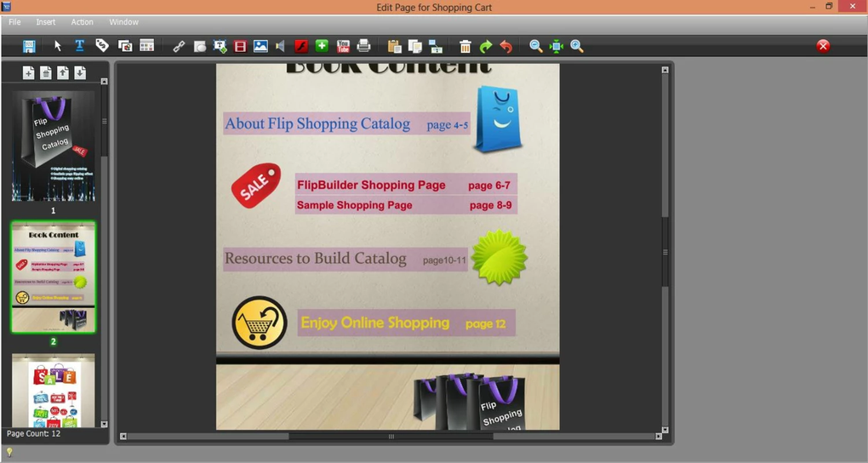Click the canvas horizontal scrollbar thumb
The image size is (868, 463).
coord(391,437)
